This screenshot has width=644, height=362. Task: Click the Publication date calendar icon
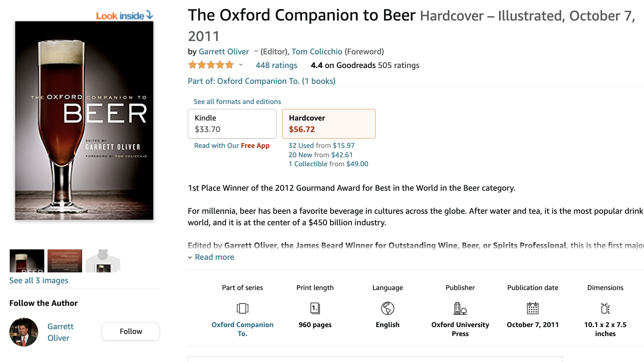click(533, 308)
